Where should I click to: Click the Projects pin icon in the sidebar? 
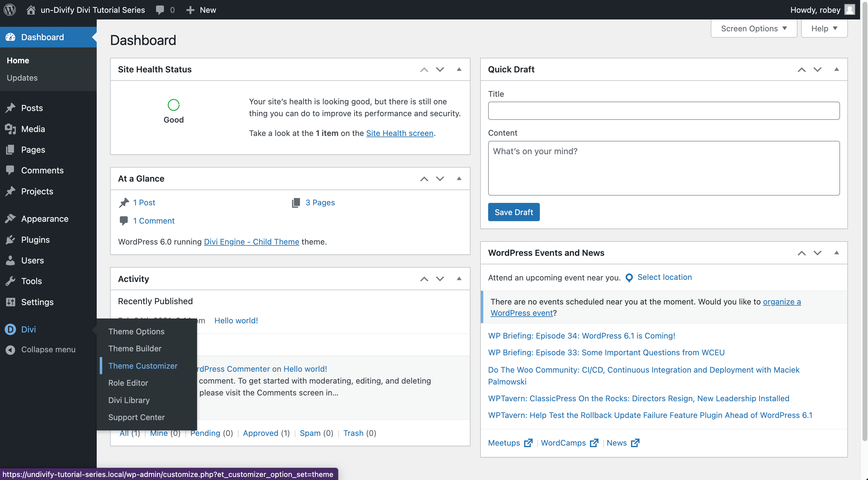click(x=10, y=191)
